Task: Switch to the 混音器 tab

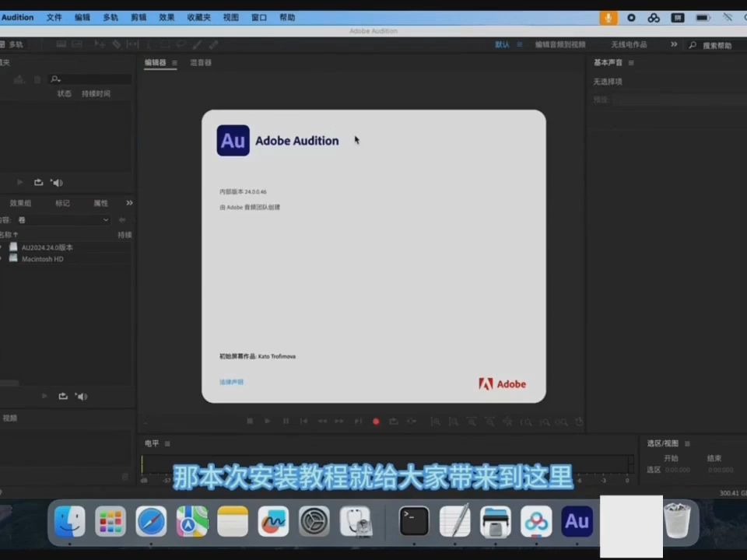Action: 200,63
